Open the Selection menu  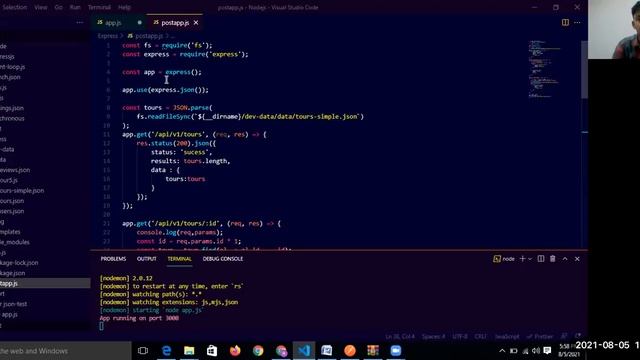(x=14, y=7)
